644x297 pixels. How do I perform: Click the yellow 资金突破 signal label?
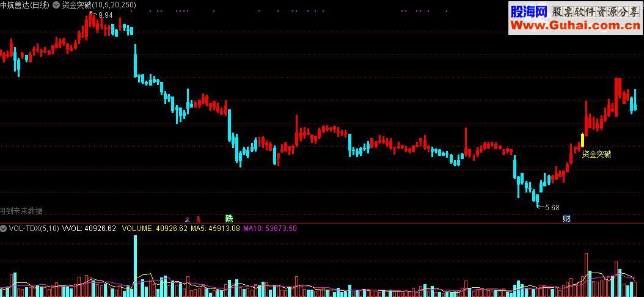tap(596, 155)
